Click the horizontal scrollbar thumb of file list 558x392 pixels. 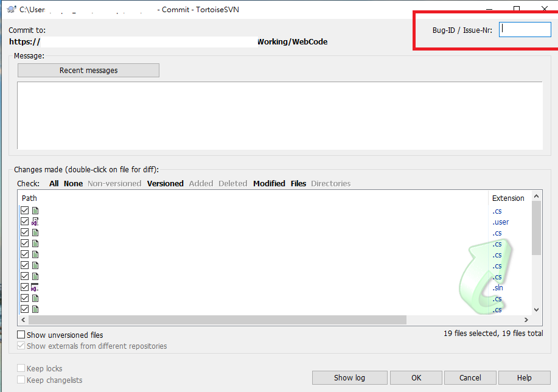(217, 320)
